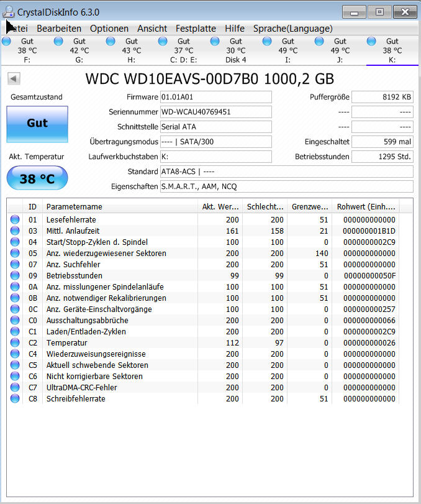The height and width of the screenshot is (504, 421).
Task: Go to previous disk with arrow button
Action: pyautogui.click(x=14, y=78)
